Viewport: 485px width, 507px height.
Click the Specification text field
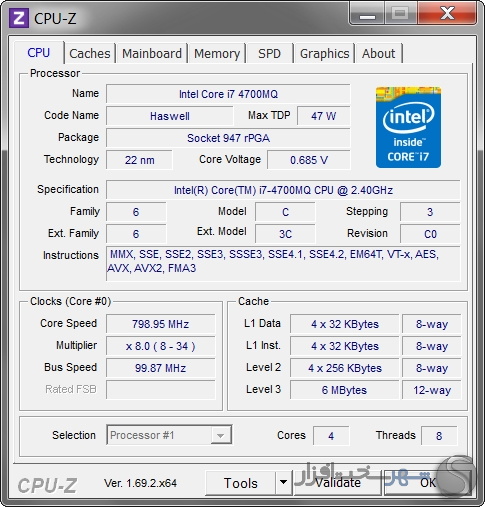(283, 190)
